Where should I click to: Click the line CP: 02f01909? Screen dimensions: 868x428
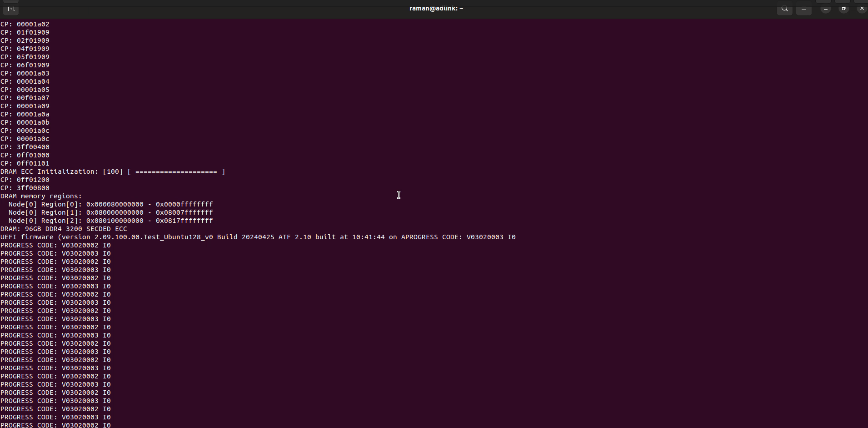[x=25, y=40]
